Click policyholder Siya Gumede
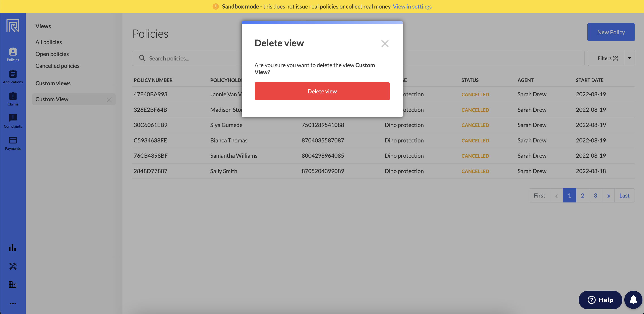This screenshot has width=644, height=314. point(226,125)
